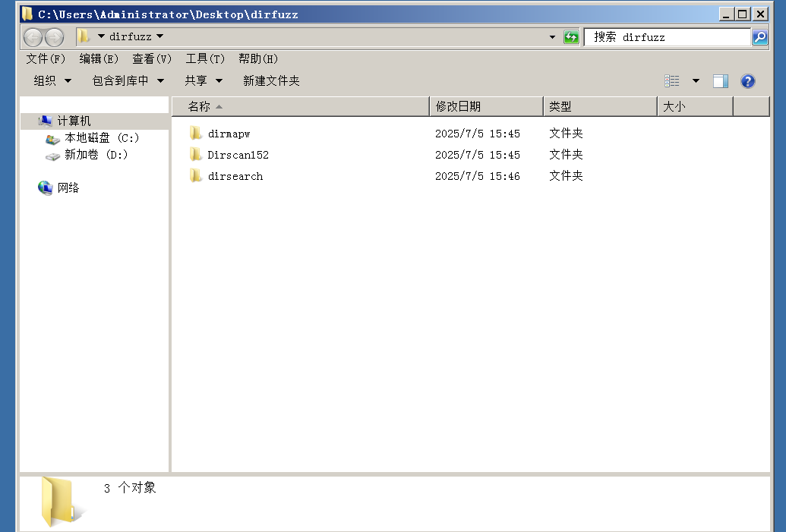Viewport: 786px width, 532px height.
Task: Select the dirmapw folder icon
Action: tap(196, 134)
